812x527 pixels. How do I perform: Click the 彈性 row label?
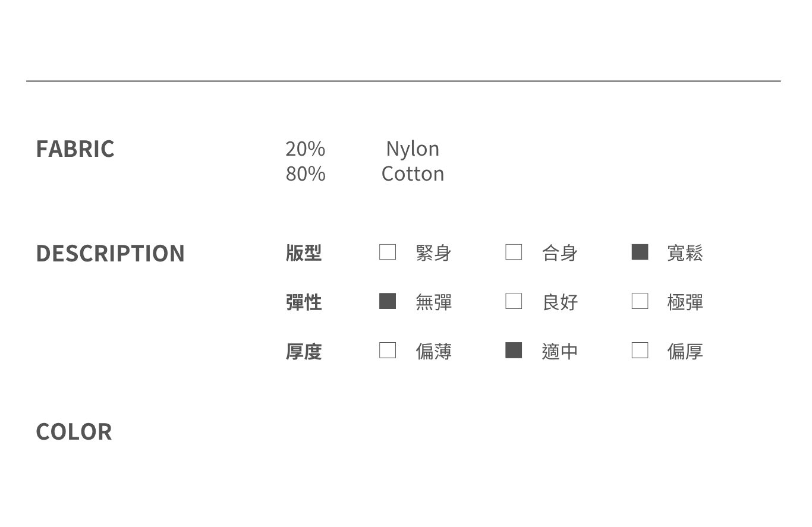pos(304,302)
